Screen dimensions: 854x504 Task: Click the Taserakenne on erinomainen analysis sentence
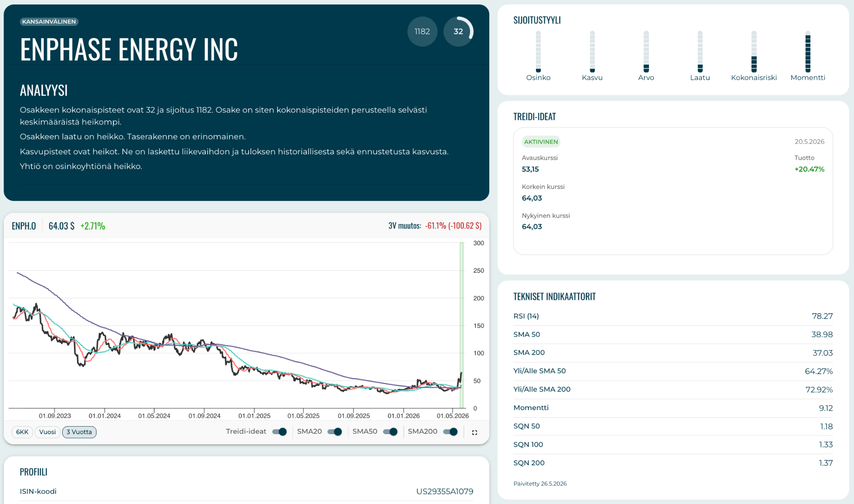pyautogui.click(x=186, y=137)
